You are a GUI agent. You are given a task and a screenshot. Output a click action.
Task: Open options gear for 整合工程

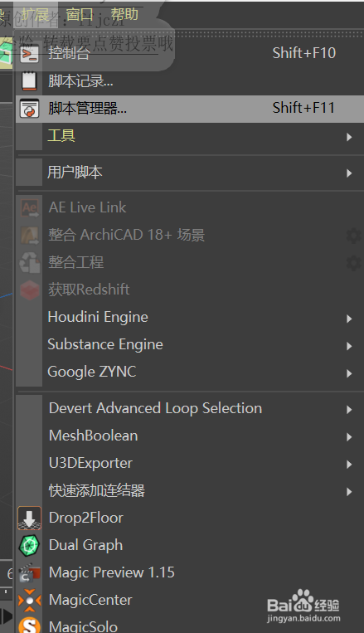click(x=353, y=263)
